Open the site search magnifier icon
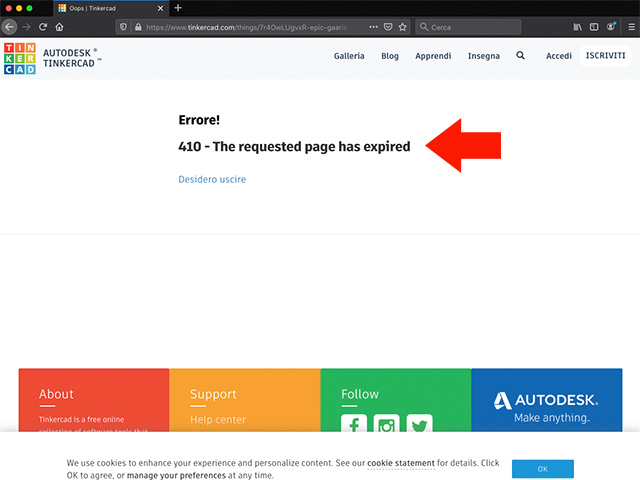Viewport: 640px width, 480px height. (x=520, y=56)
